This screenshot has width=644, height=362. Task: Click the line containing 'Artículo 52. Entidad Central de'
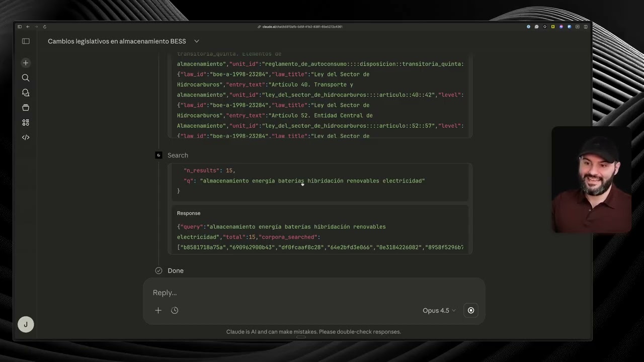pos(275,116)
